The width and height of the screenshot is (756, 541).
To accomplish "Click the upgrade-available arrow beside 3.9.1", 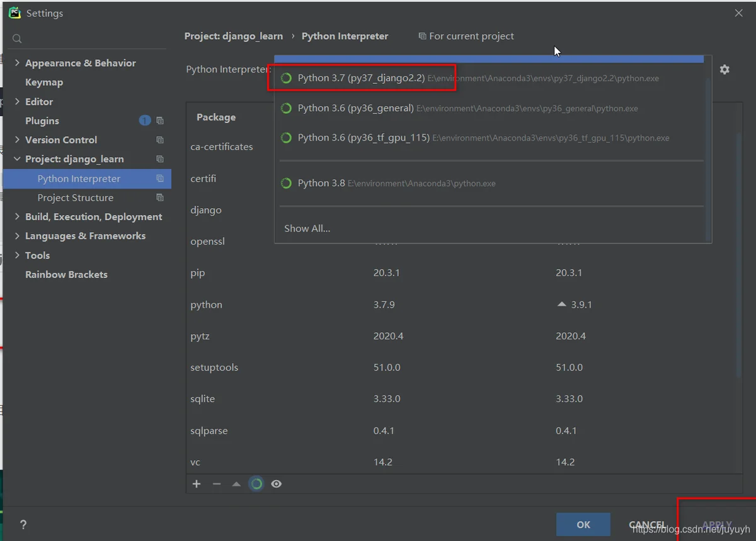I will click(562, 305).
